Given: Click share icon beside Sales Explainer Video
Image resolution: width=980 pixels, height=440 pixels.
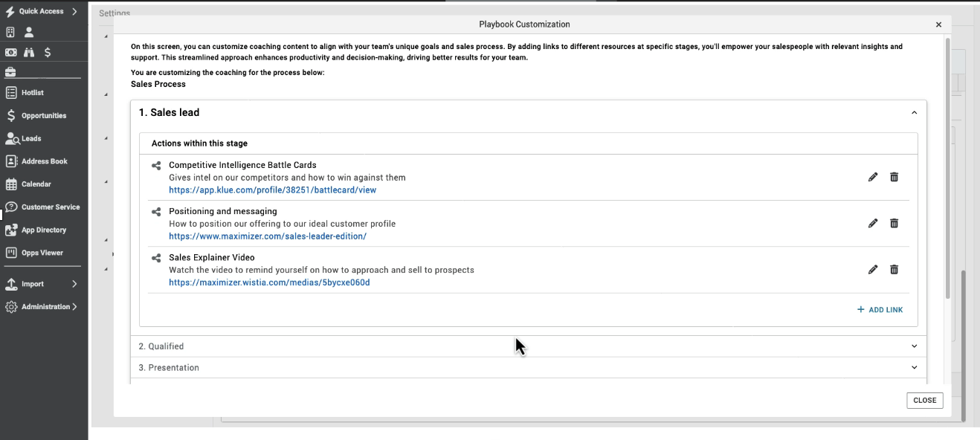Looking at the screenshot, I should tap(156, 258).
